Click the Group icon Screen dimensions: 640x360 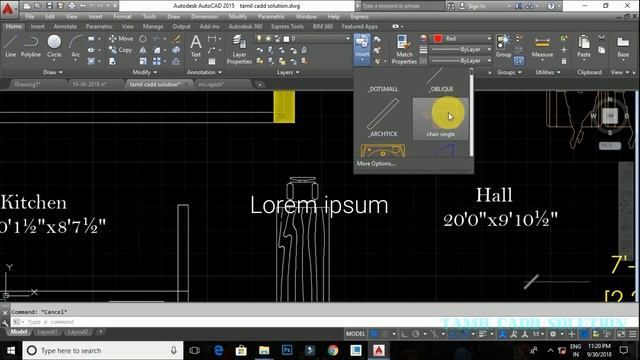(503, 46)
